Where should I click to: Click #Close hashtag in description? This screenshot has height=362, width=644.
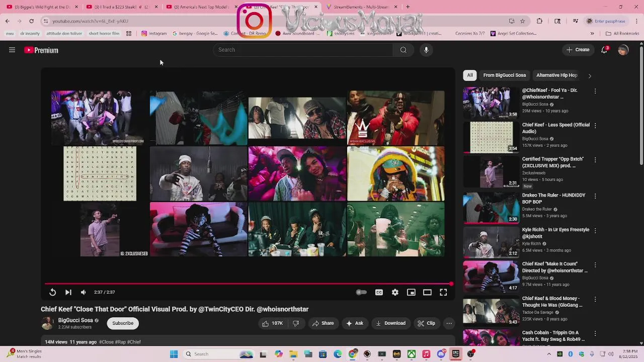[x=106, y=342]
